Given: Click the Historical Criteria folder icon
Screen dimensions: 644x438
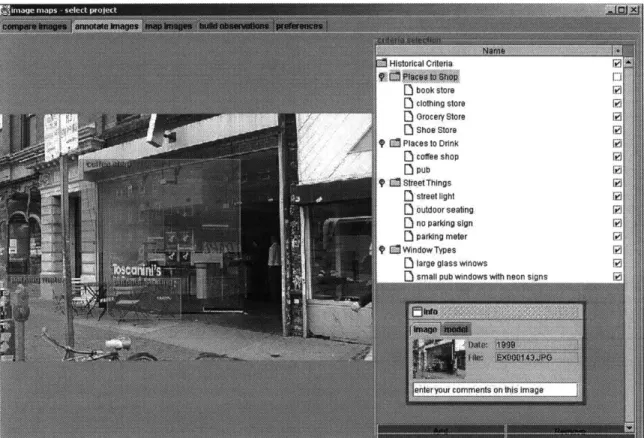Looking at the screenshot, I should pos(382,63).
